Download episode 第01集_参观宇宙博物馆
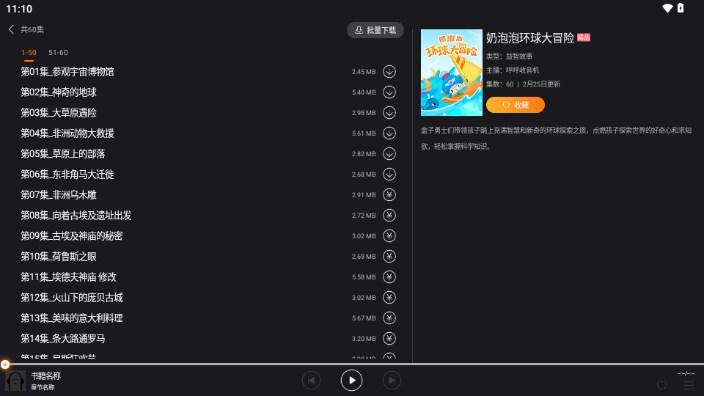The image size is (704, 396). [389, 71]
